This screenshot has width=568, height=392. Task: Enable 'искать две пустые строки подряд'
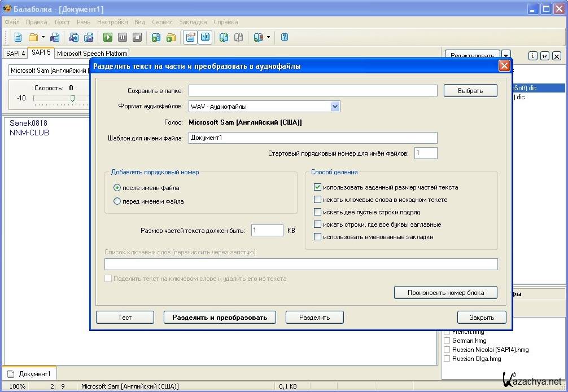click(318, 212)
